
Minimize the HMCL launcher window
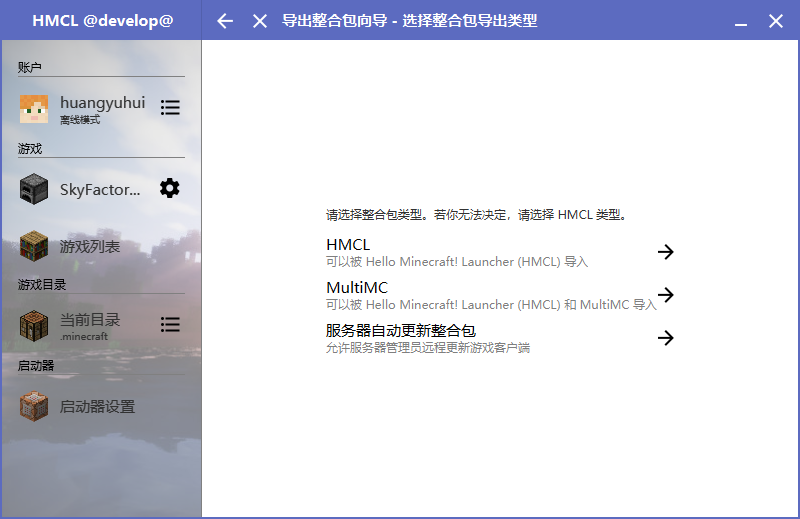tap(741, 21)
